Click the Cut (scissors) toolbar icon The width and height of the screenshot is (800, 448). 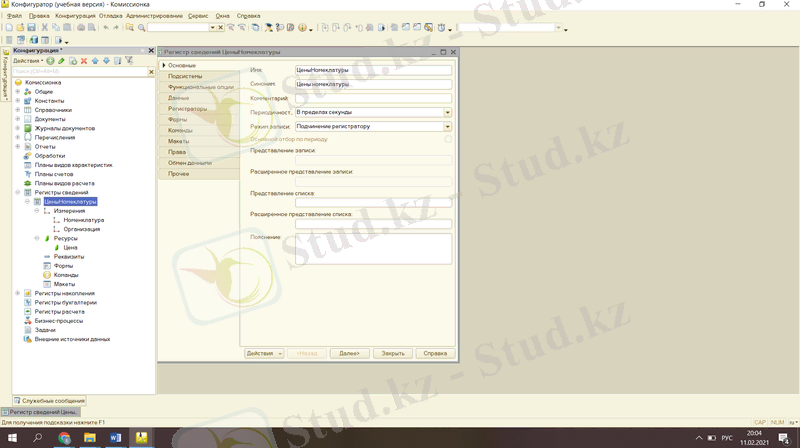(x=45, y=28)
